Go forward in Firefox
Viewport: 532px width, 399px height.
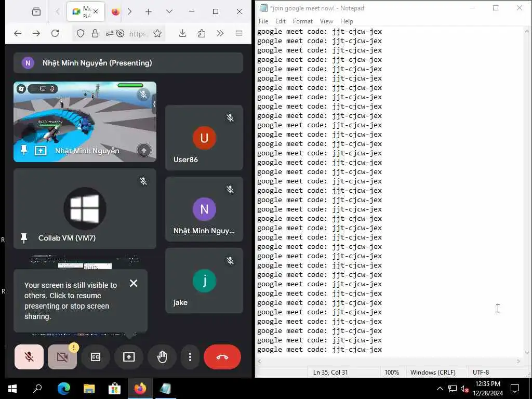(x=36, y=33)
